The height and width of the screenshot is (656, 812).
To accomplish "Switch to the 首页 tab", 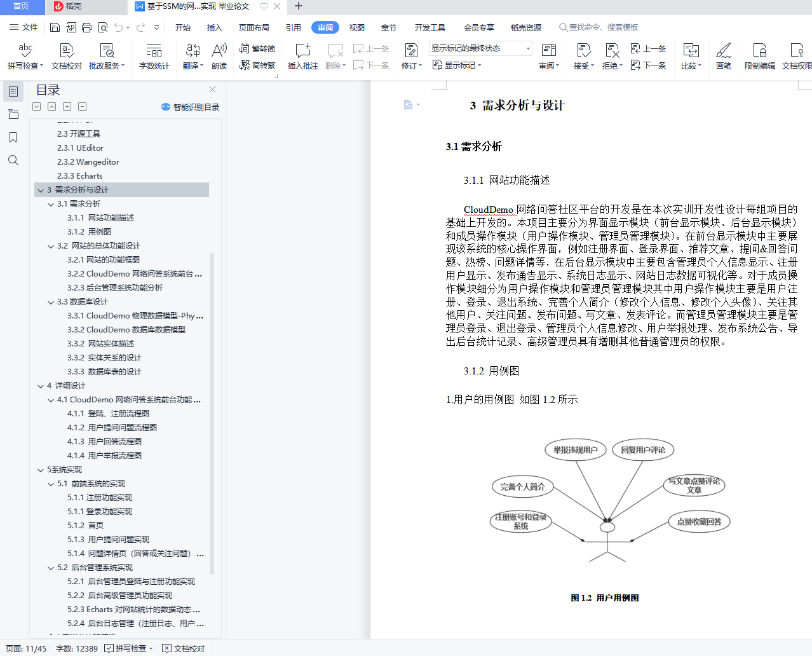I will tap(22, 6).
